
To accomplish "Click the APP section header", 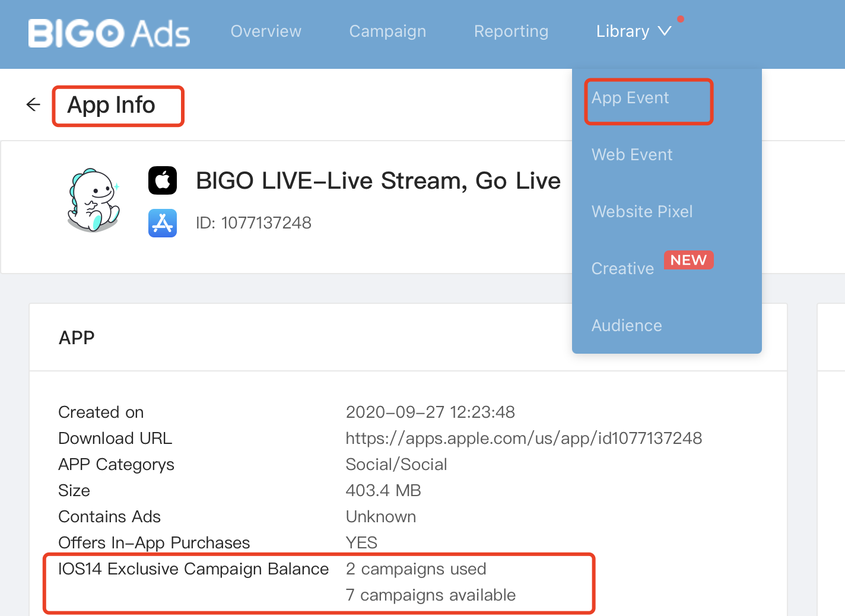I will coord(77,338).
